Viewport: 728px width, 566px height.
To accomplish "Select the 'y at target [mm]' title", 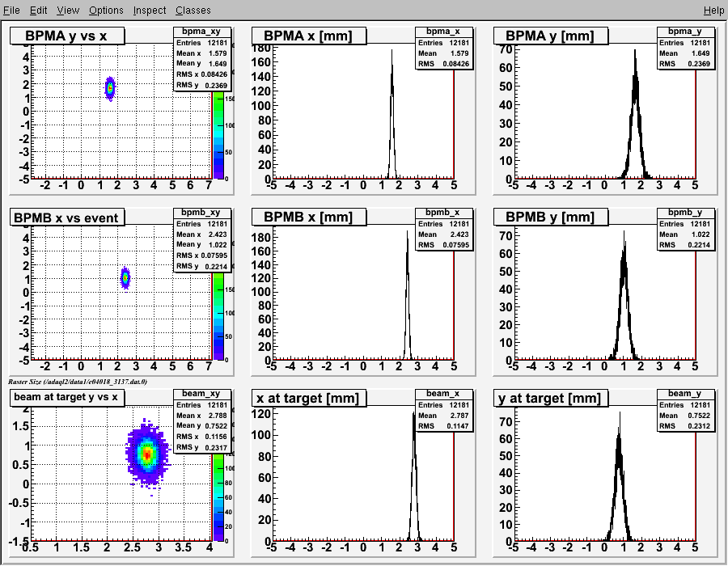I will tap(551, 398).
